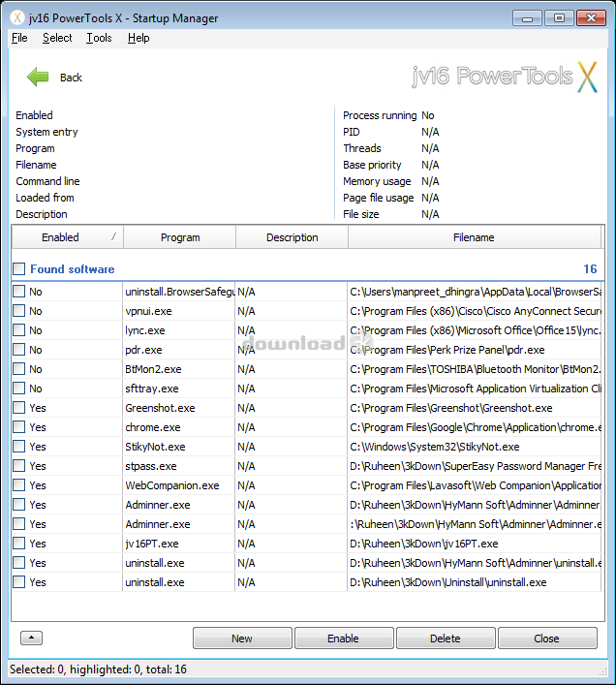The image size is (616, 685).
Task: Check the jv16PT.exe row checkbox
Action: tap(18, 543)
